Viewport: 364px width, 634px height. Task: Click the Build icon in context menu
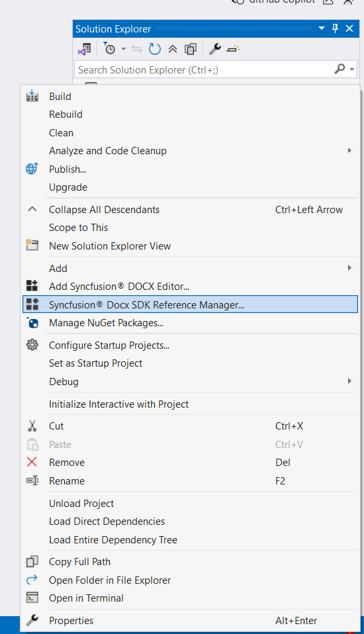tap(32, 96)
